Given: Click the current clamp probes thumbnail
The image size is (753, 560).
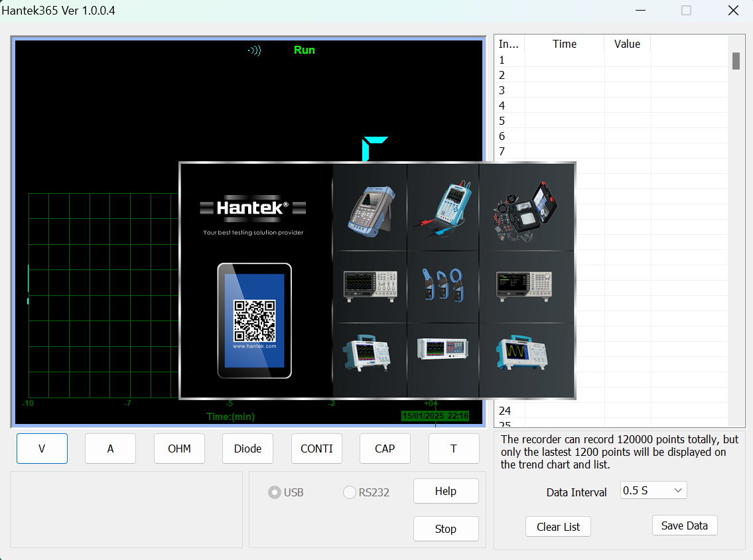Looking at the screenshot, I should tap(443, 285).
